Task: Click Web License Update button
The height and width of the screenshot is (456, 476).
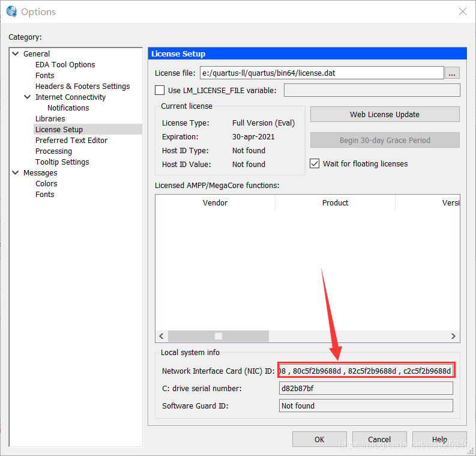Action: [385, 114]
